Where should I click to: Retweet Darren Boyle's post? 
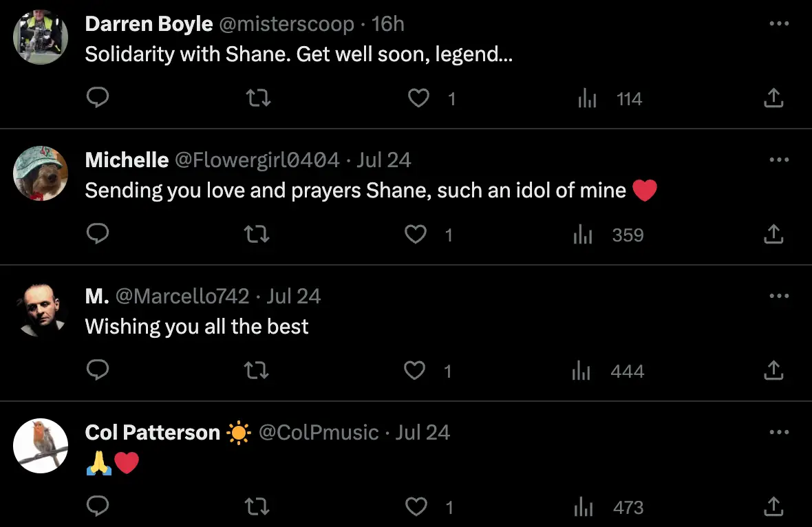click(258, 98)
